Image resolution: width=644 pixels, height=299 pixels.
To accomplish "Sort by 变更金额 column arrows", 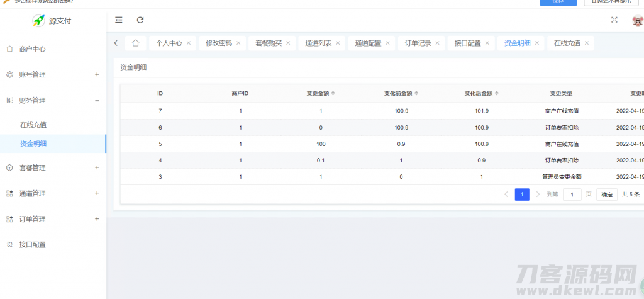I will [x=333, y=93].
